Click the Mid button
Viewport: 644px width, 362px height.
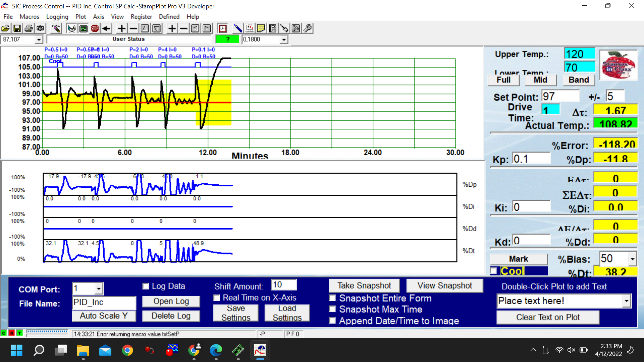tap(540, 80)
